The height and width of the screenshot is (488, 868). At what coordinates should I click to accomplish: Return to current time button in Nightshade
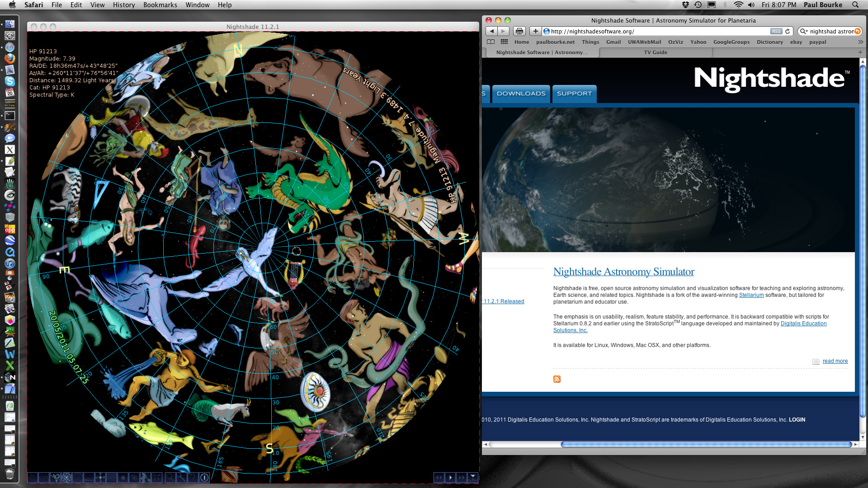(473, 478)
